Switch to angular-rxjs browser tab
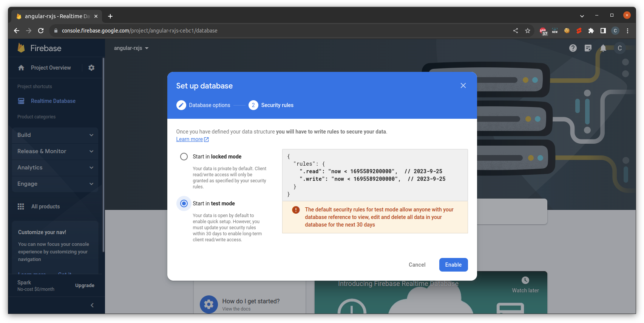 pyautogui.click(x=57, y=16)
